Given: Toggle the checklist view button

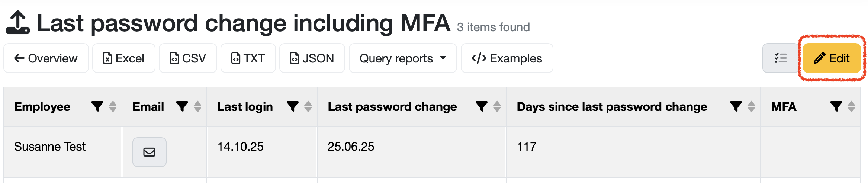Looking at the screenshot, I should (x=780, y=58).
